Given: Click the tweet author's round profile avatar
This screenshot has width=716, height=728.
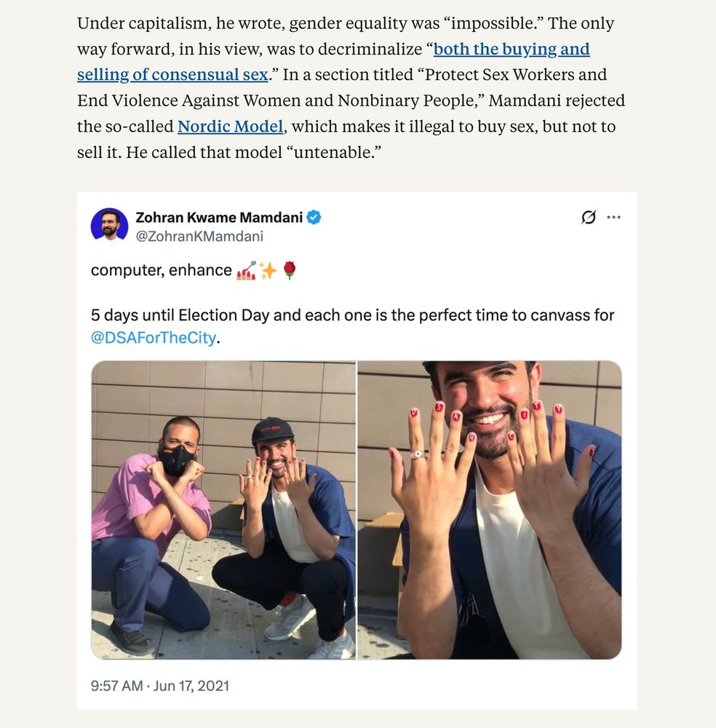Looking at the screenshot, I should 110,223.
